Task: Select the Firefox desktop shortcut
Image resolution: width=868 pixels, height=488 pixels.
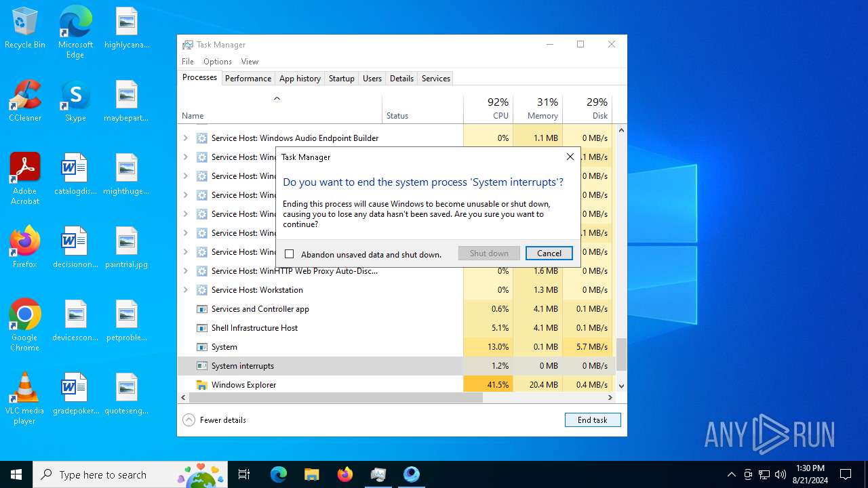Action: (x=25, y=248)
